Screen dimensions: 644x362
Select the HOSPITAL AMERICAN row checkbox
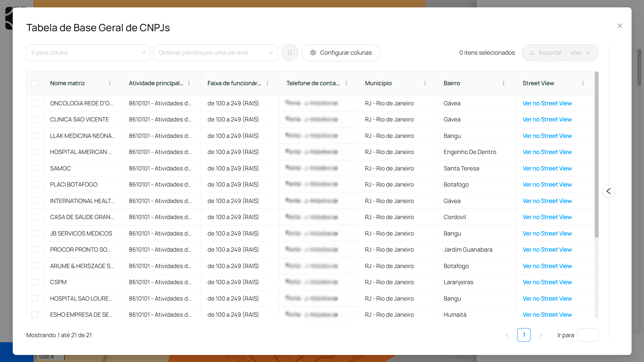35,152
